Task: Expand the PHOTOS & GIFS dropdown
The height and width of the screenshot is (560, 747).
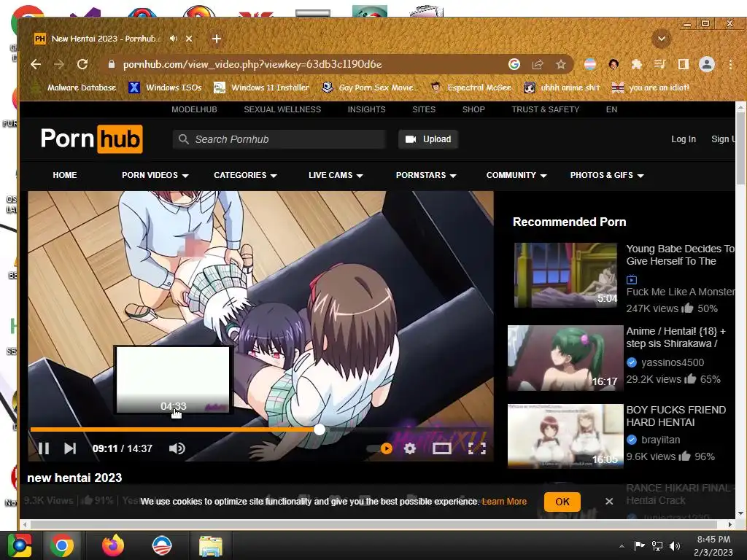Action: click(607, 175)
